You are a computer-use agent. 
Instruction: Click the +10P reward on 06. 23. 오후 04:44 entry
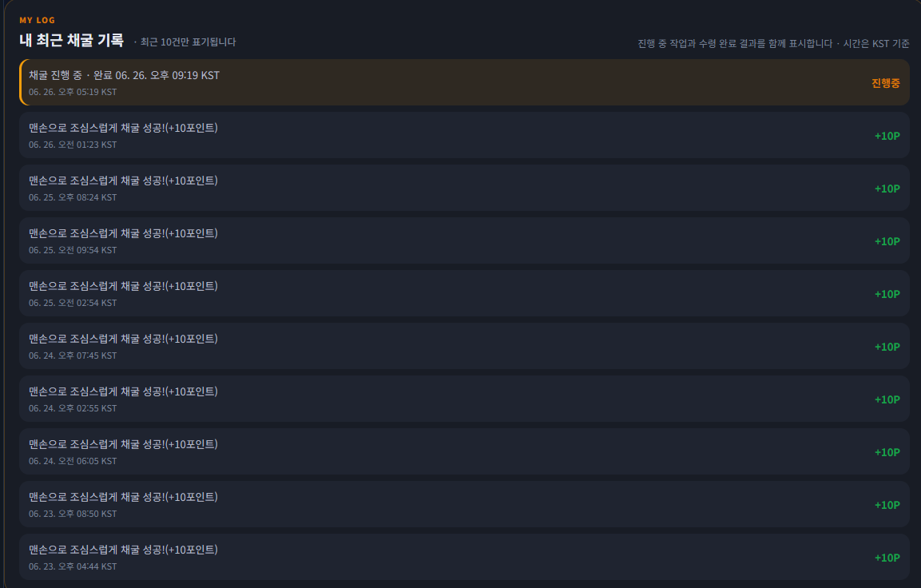point(887,558)
